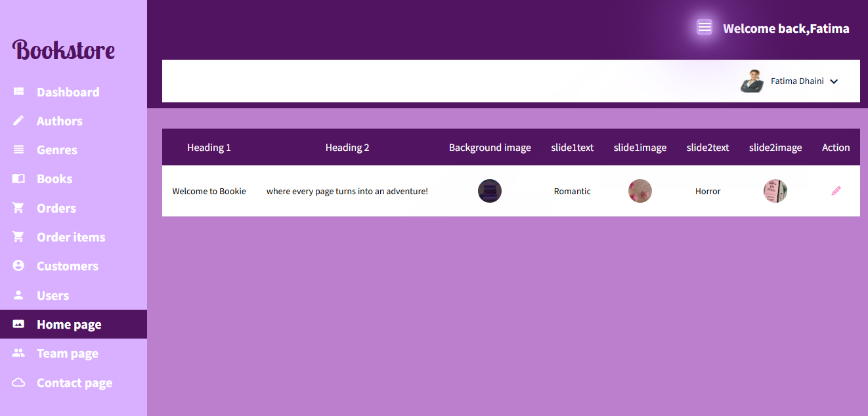Click the Bookstore logo text
The width and height of the screenshot is (868, 416).
(64, 50)
